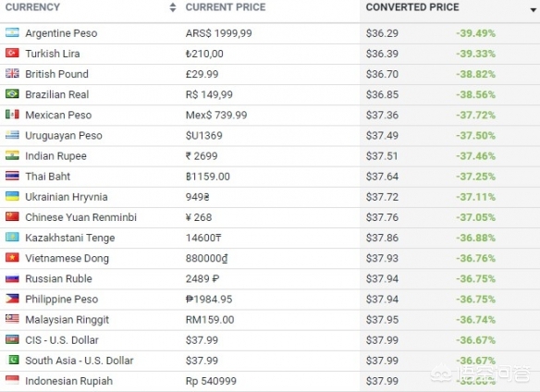The width and height of the screenshot is (540, 392).
Task: Select the Currency column header text
Action: 32,7
